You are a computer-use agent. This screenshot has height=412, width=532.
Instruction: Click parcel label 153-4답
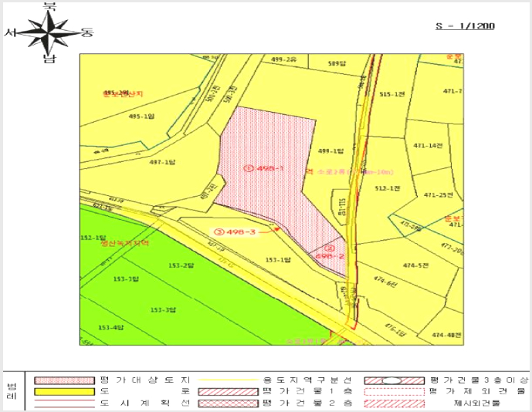pos(111,327)
